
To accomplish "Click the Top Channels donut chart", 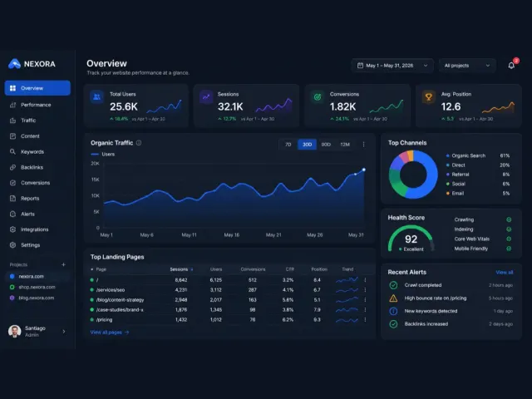I will click(413, 175).
